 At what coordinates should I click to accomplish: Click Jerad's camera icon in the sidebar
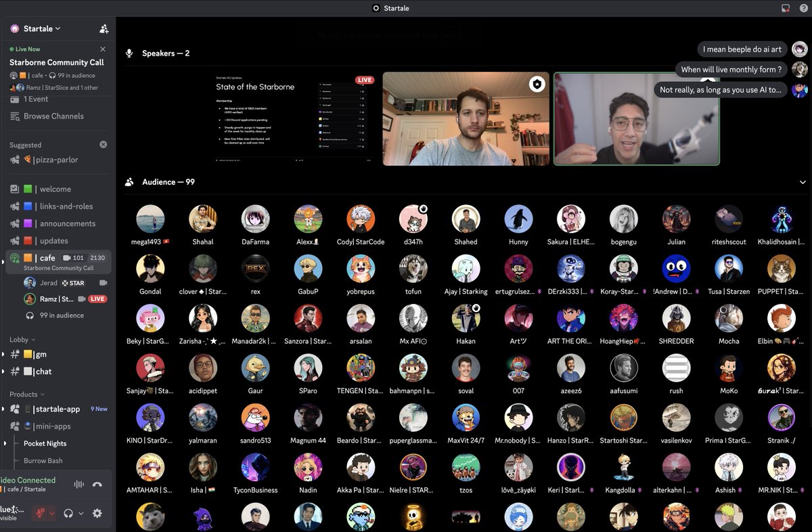(x=104, y=283)
